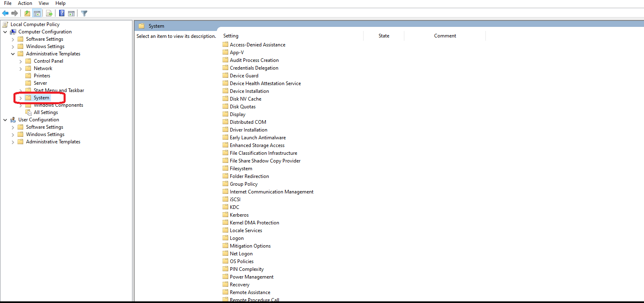Collapse the Computer Configuration node
The width and height of the screenshot is (644, 303).
pos(5,32)
